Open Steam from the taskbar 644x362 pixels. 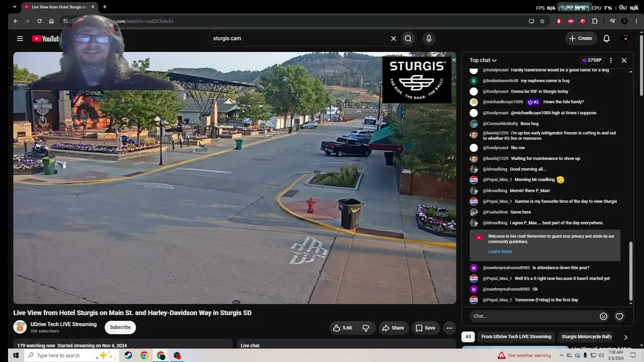tap(128, 355)
